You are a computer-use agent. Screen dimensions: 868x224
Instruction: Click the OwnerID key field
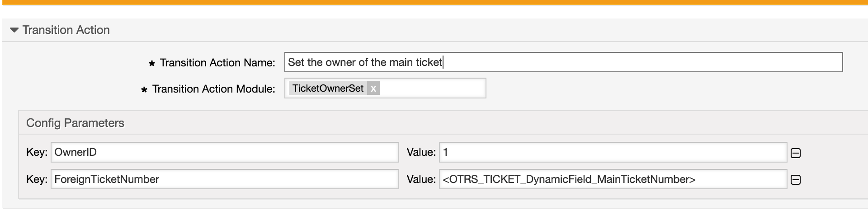[224, 153]
